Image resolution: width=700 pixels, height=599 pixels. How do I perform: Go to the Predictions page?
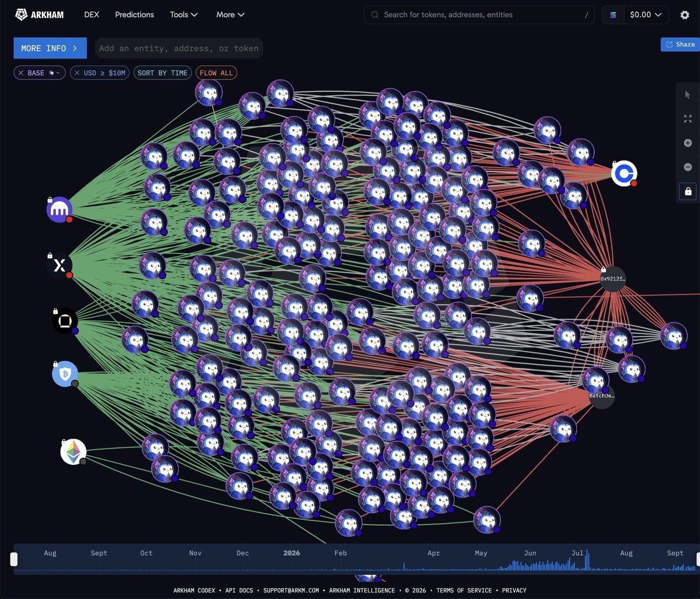point(135,15)
